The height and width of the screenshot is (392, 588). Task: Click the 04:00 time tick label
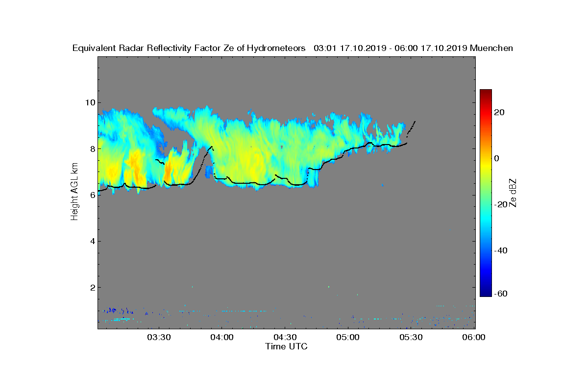[222, 338]
